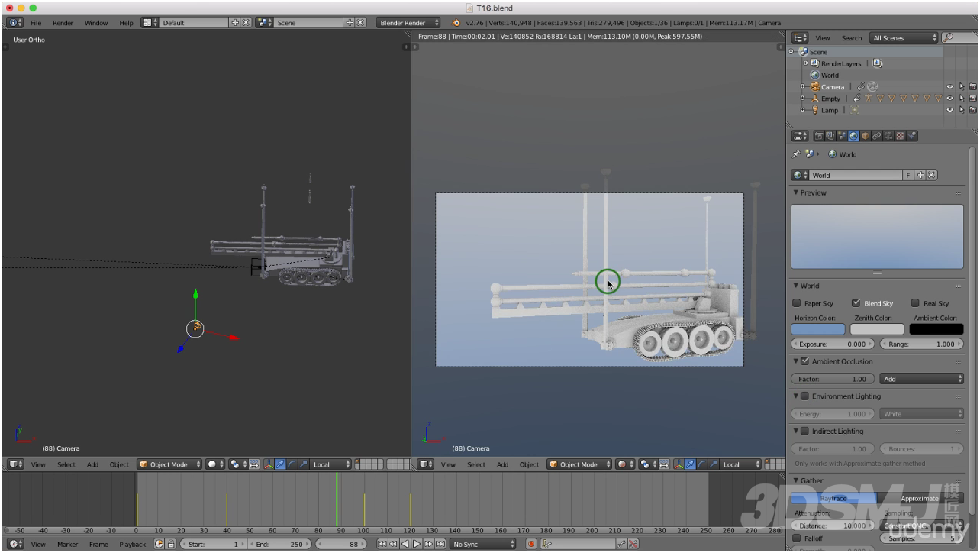This screenshot has width=980, height=553.
Task: Collapse the Gather panel
Action: [796, 480]
